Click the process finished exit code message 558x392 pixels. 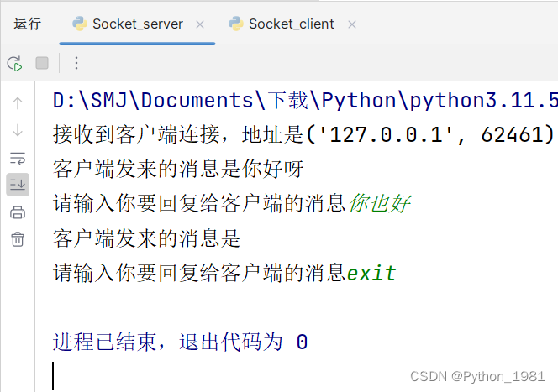(x=180, y=342)
